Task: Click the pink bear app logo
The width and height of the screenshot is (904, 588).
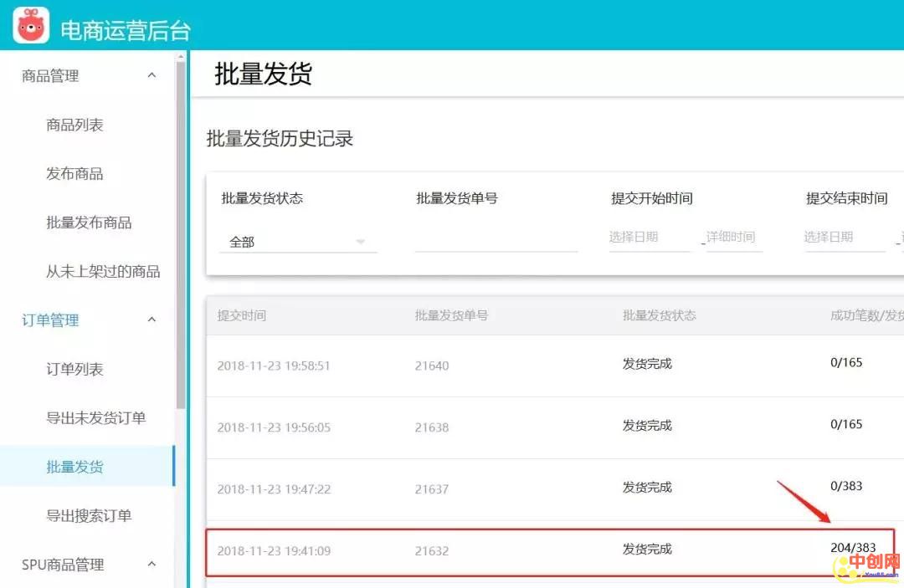Action: coord(31,25)
